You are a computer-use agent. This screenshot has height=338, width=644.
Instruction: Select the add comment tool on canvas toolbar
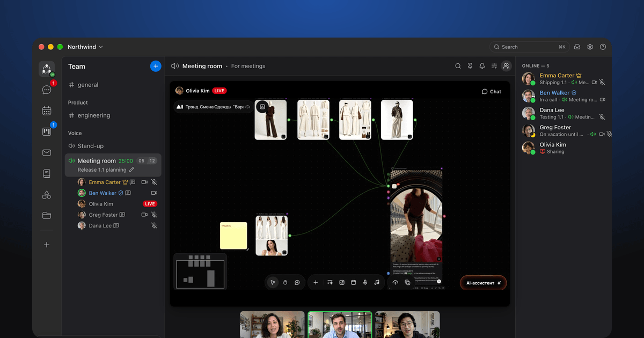tap(297, 282)
